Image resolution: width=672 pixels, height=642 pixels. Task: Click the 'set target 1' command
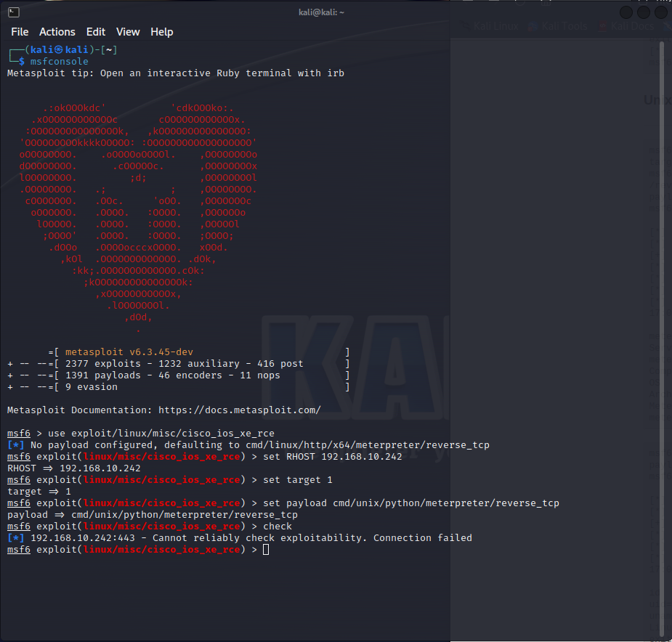click(x=297, y=479)
